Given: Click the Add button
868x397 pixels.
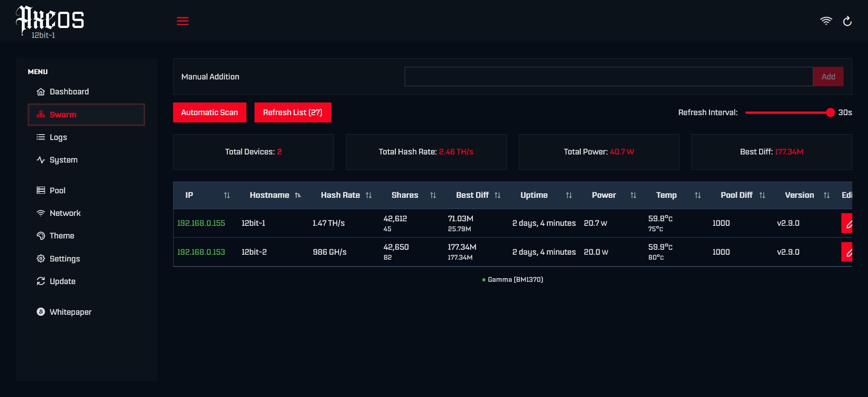Looking at the screenshot, I should coord(828,77).
